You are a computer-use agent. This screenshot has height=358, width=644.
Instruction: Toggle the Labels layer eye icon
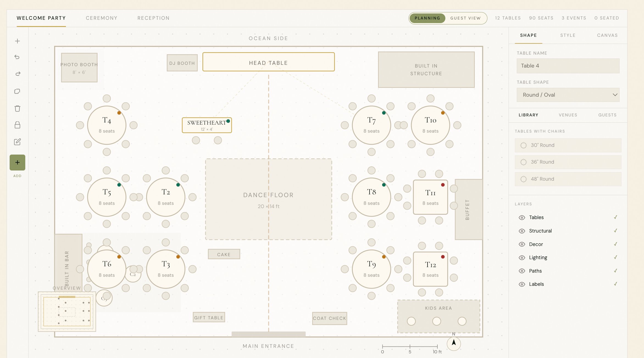click(522, 284)
